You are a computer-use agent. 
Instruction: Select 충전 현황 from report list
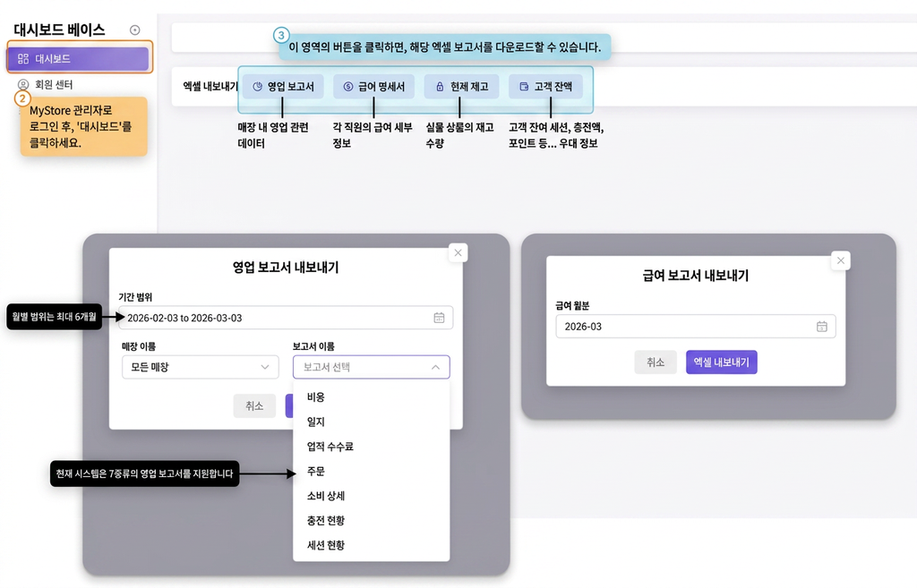click(372, 520)
